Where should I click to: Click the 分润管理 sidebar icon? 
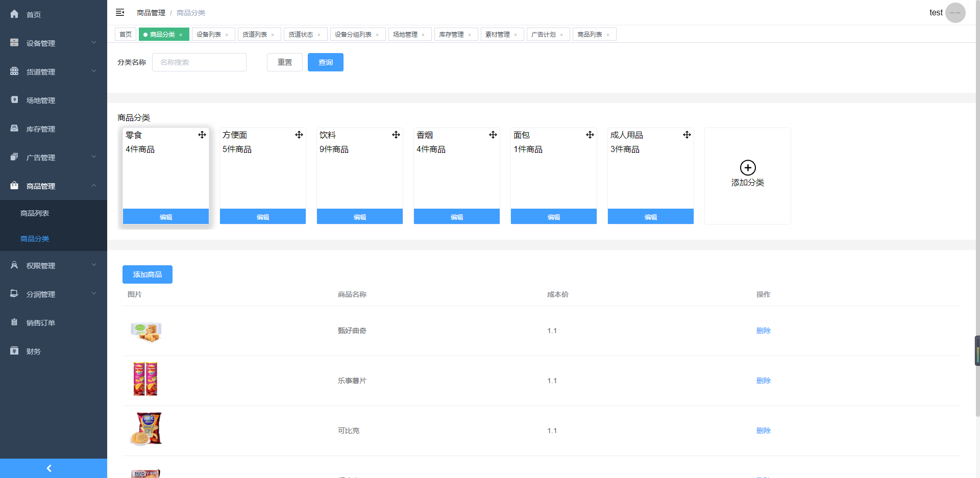tap(14, 294)
